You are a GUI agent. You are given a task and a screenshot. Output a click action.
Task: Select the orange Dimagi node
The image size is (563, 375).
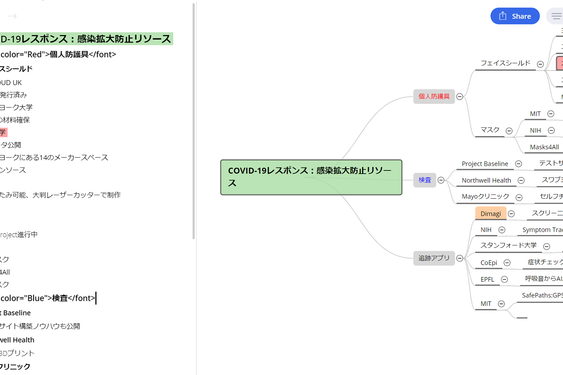(490, 213)
